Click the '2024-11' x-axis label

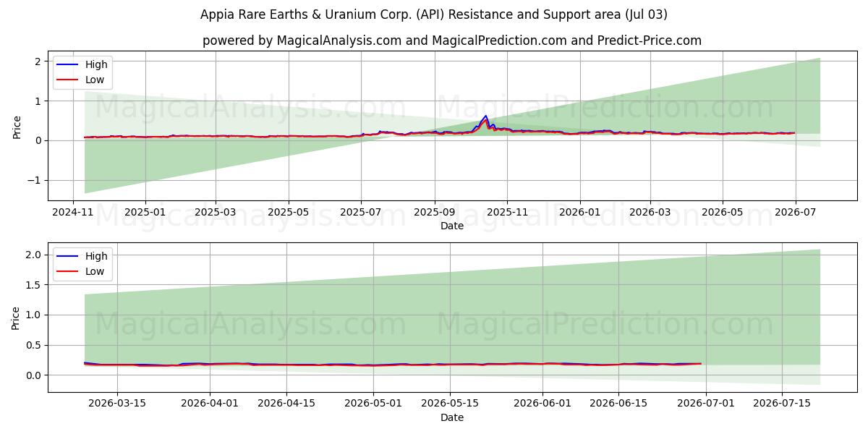tap(73, 213)
